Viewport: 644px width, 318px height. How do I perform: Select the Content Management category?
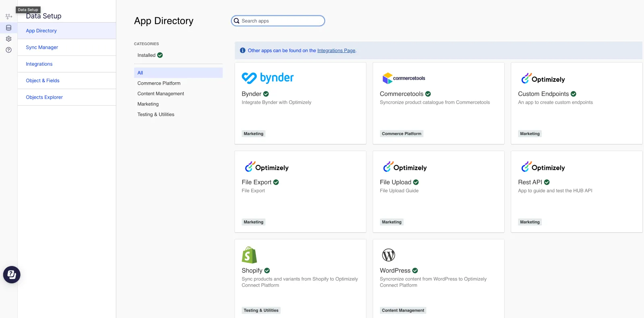pyautogui.click(x=161, y=94)
